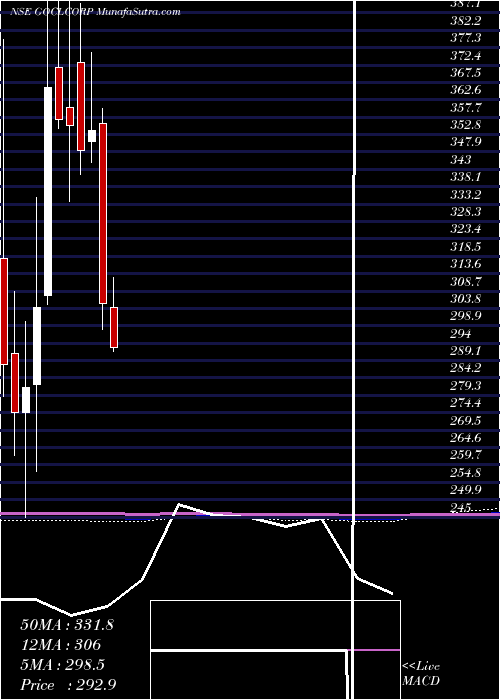
Task: Click the 303.8 price axis label
Action: [x=466, y=299]
